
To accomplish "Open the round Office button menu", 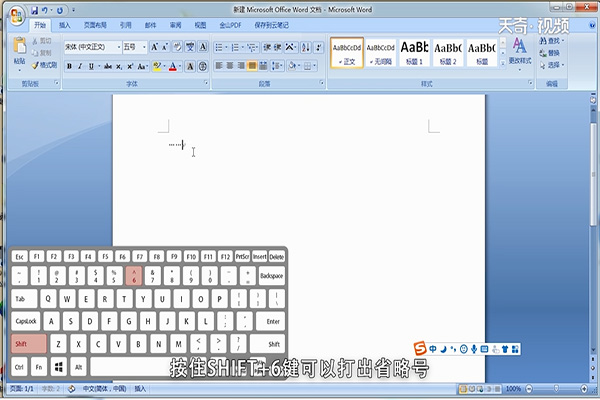I will [x=16, y=16].
